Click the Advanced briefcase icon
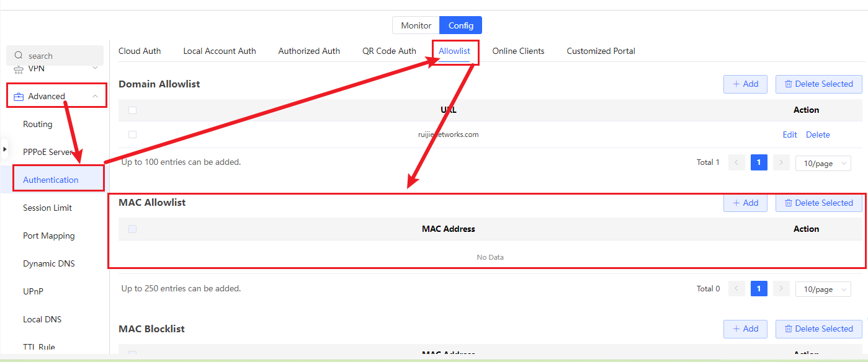This screenshot has width=868, height=362. 19,97
